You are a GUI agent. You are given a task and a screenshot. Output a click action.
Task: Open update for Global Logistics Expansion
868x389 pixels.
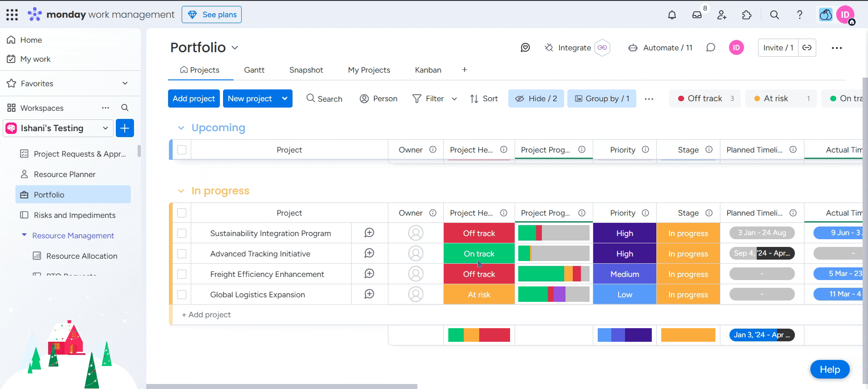click(369, 294)
